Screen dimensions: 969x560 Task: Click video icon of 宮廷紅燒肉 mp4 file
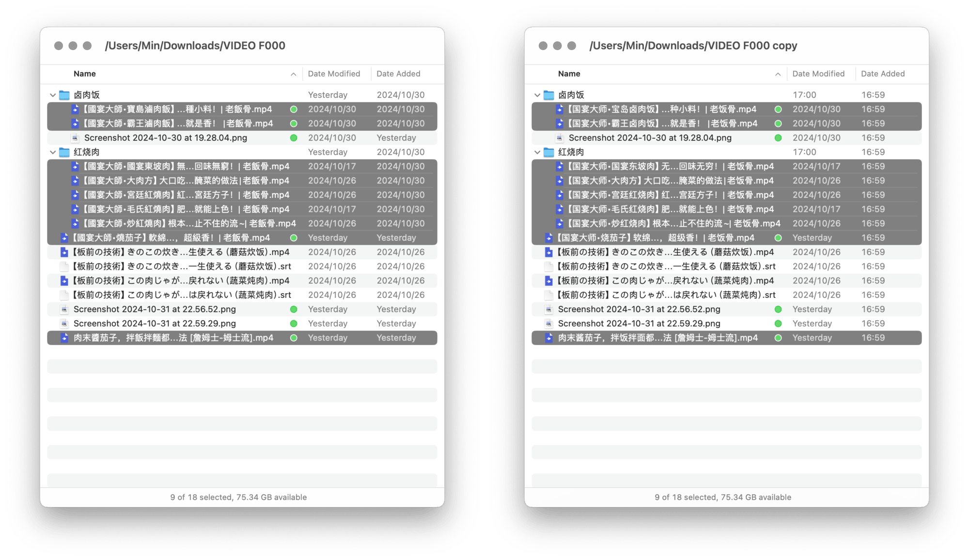click(75, 195)
